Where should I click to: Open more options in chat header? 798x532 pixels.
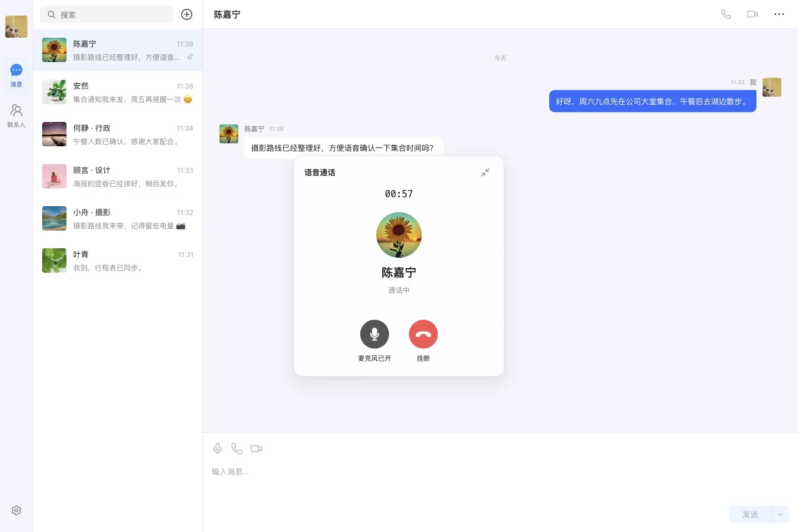tap(779, 14)
